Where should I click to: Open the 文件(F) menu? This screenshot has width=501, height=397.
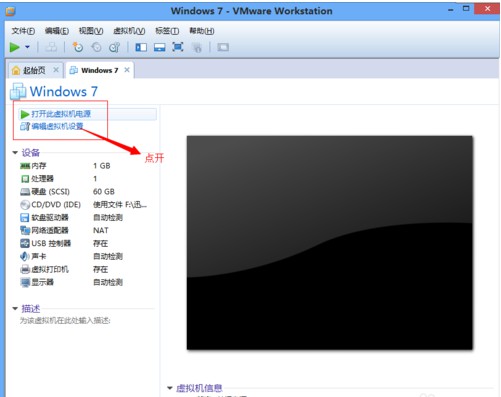(x=23, y=31)
